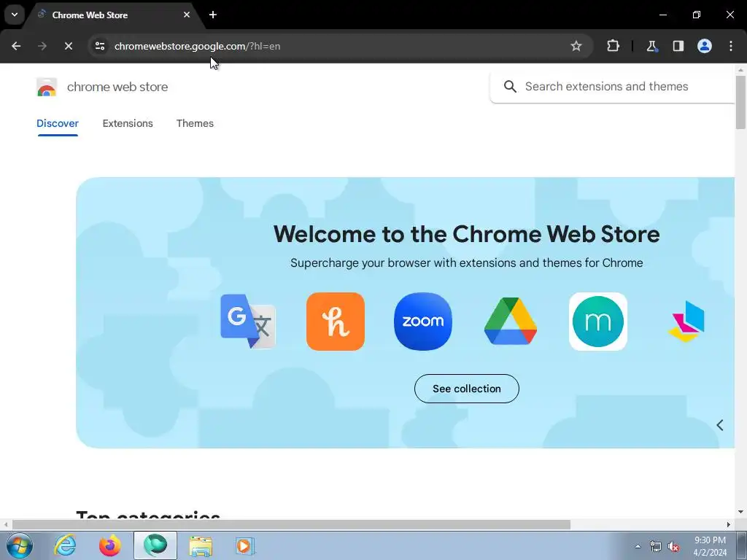
Task: Open the tab search dropdown arrow
Action: [15, 15]
